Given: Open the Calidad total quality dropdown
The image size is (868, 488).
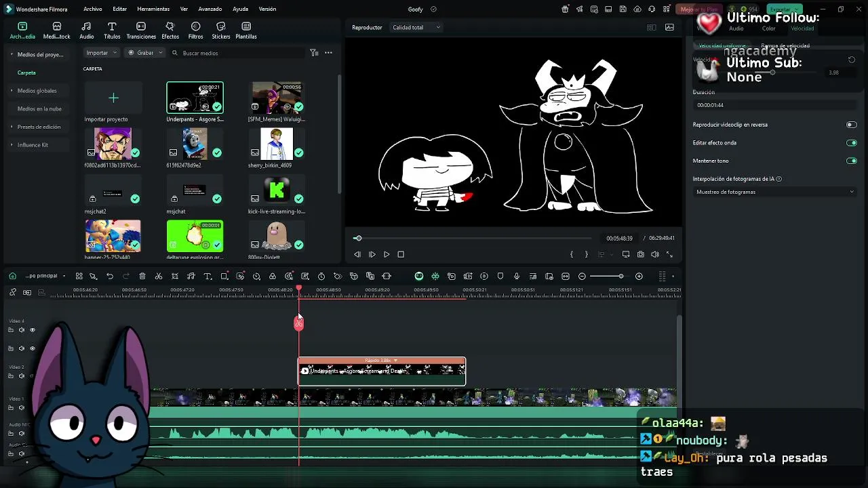Looking at the screenshot, I should coord(416,28).
